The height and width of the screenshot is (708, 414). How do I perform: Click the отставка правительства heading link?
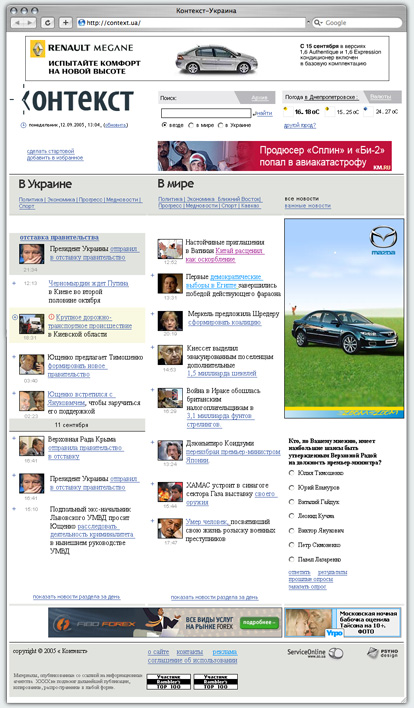pyautogui.click(x=59, y=238)
